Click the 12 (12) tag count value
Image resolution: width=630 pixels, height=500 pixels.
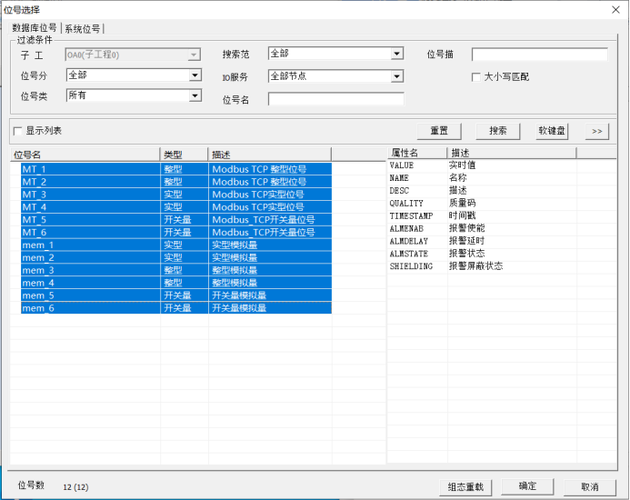(76, 487)
